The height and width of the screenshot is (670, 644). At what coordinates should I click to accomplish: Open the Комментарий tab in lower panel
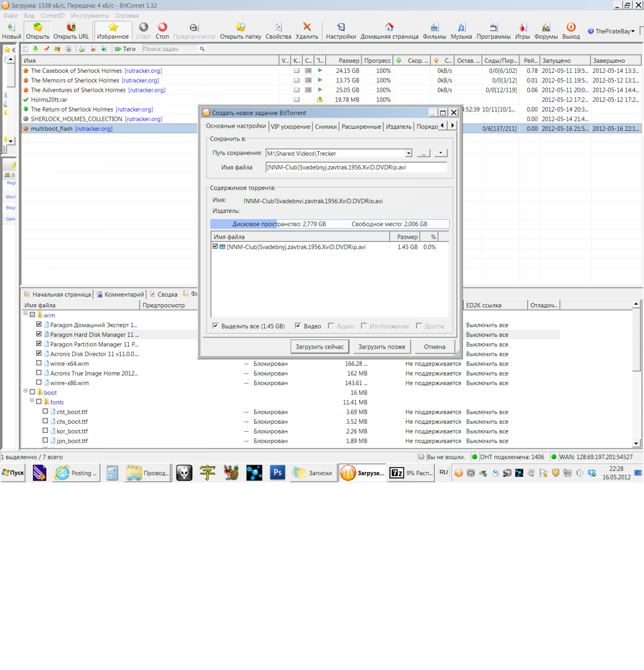pyautogui.click(x=120, y=294)
